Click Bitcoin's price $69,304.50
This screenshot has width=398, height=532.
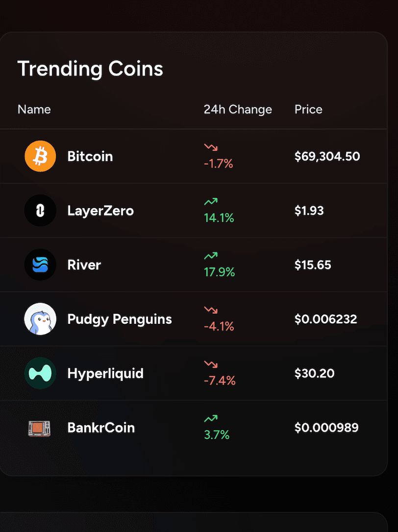327,156
